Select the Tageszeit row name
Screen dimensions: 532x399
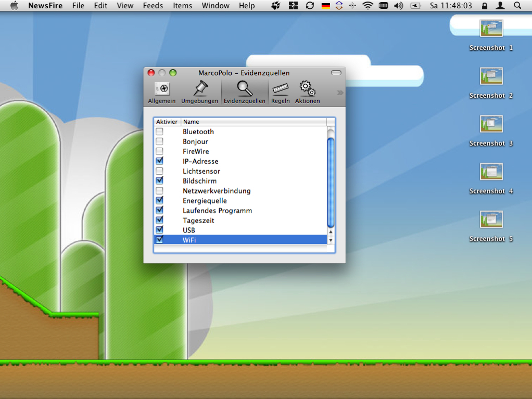click(x=198, y=220)
